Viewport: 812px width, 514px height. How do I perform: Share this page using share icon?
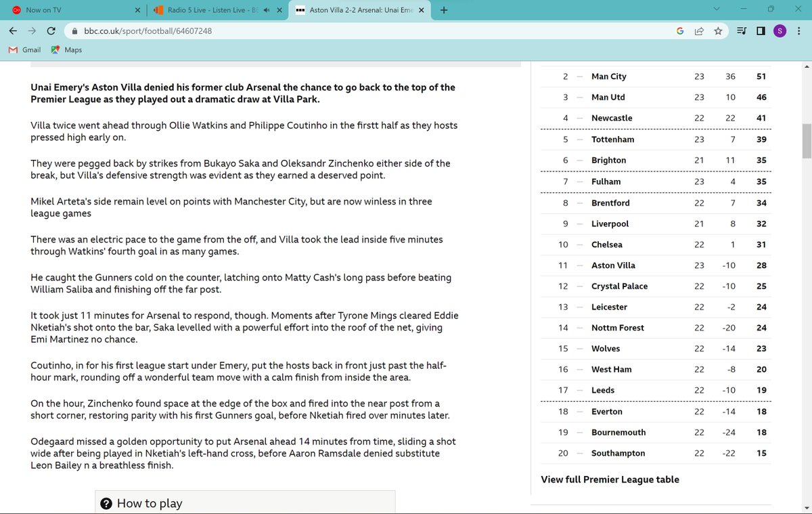coord(699,31)
